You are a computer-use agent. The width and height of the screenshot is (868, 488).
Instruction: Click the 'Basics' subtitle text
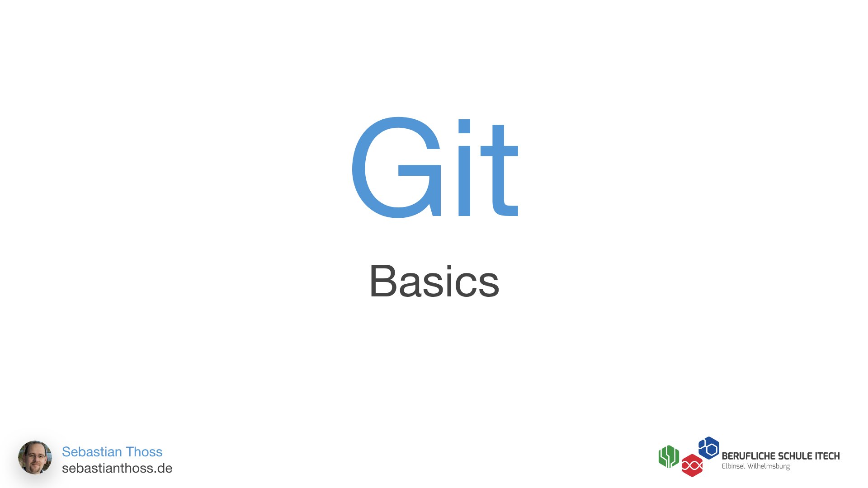pos(434,281)
